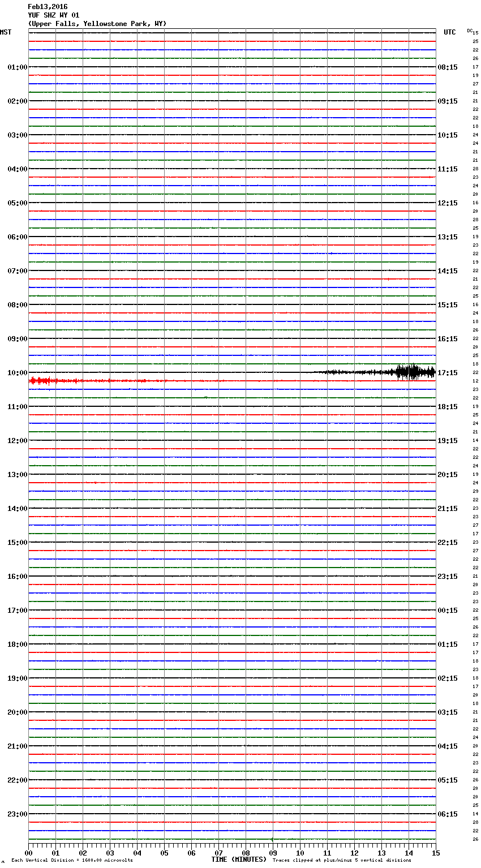Select the 14:00 MST row label

pyautogui.click(x=18, y=509)
